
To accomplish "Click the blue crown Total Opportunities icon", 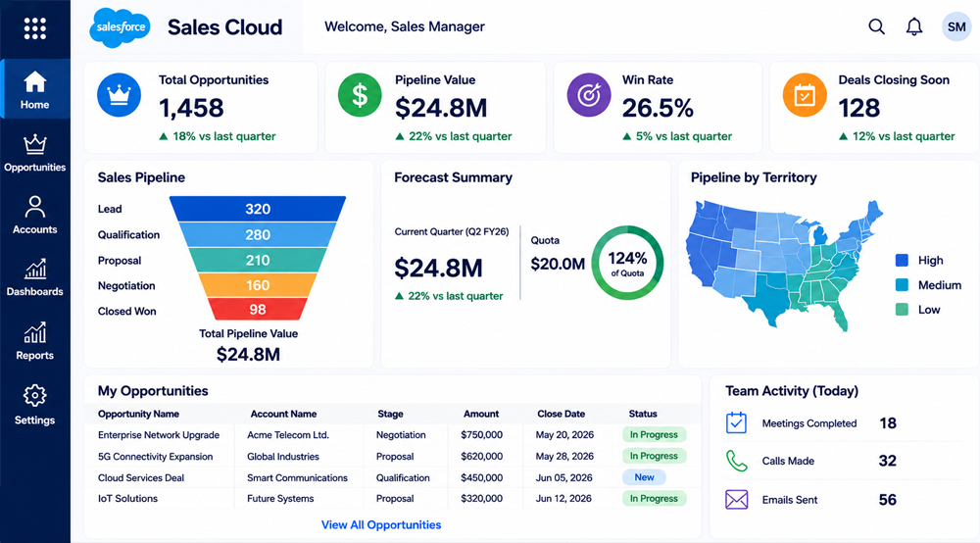I will (119, 95).
